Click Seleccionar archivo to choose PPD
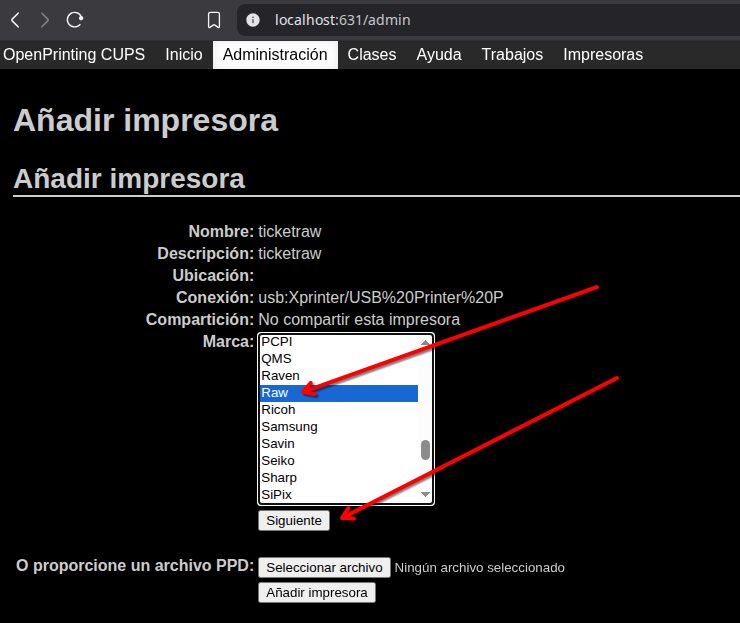This screenshot has width=740, height=623. (x=324, y=567)
